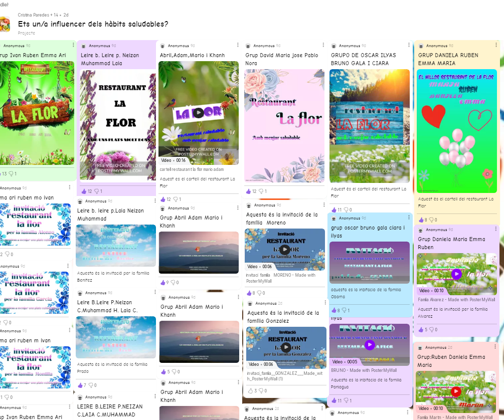This screenshot has width=504, height=420.
Task: Play the Familia Martin invitation video
Action: point(456,391)
